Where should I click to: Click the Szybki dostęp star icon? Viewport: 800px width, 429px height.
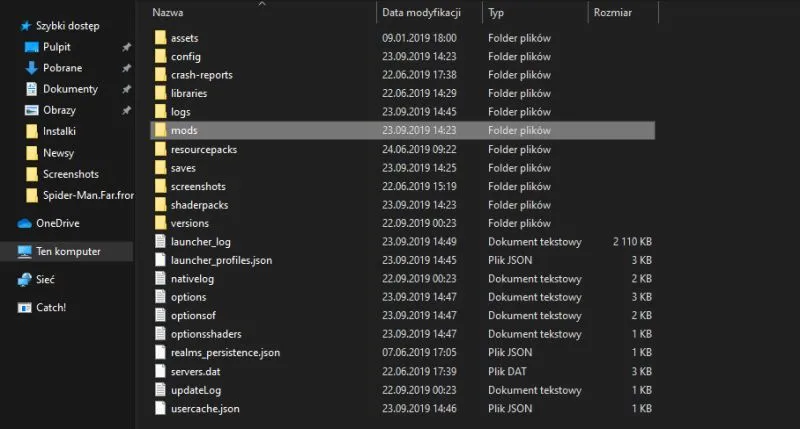[x=25, y=24]
